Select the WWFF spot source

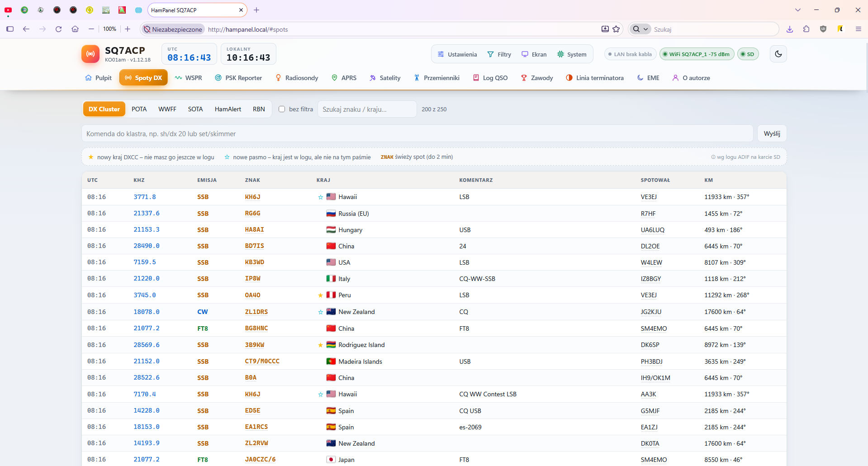point(167,109)
